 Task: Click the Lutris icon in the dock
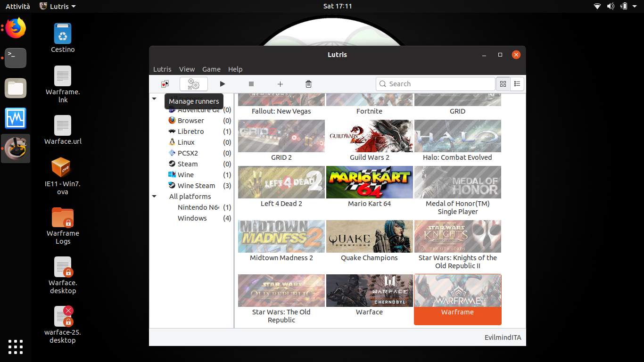[16, 148]
